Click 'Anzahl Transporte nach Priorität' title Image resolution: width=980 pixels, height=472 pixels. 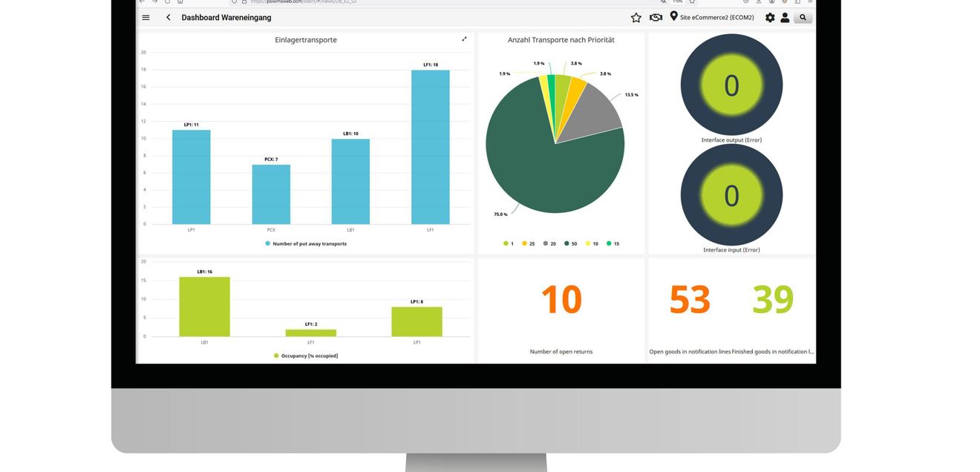click(x=561, y=40)
